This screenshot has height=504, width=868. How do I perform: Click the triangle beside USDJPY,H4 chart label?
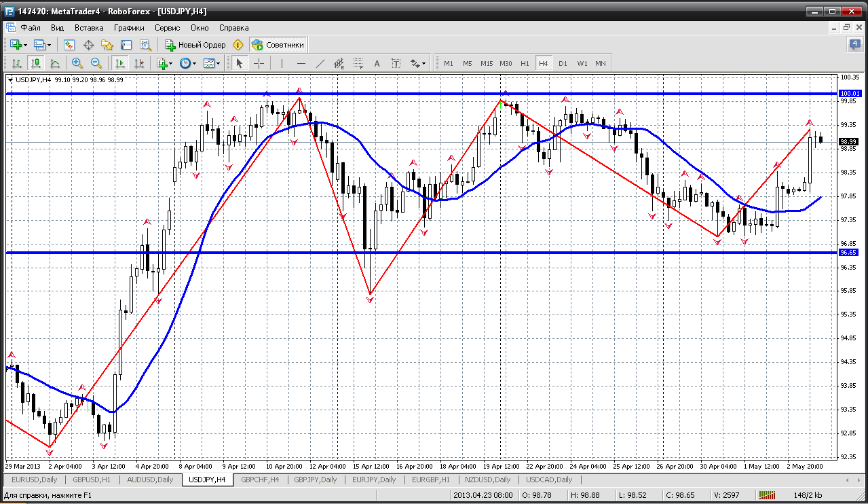click(10, 79)
